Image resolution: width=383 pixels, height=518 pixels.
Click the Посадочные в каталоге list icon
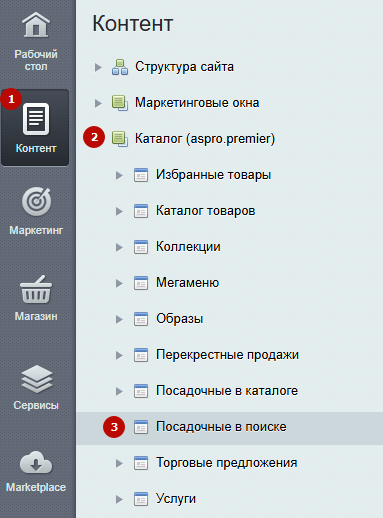(x=141, y=391)
